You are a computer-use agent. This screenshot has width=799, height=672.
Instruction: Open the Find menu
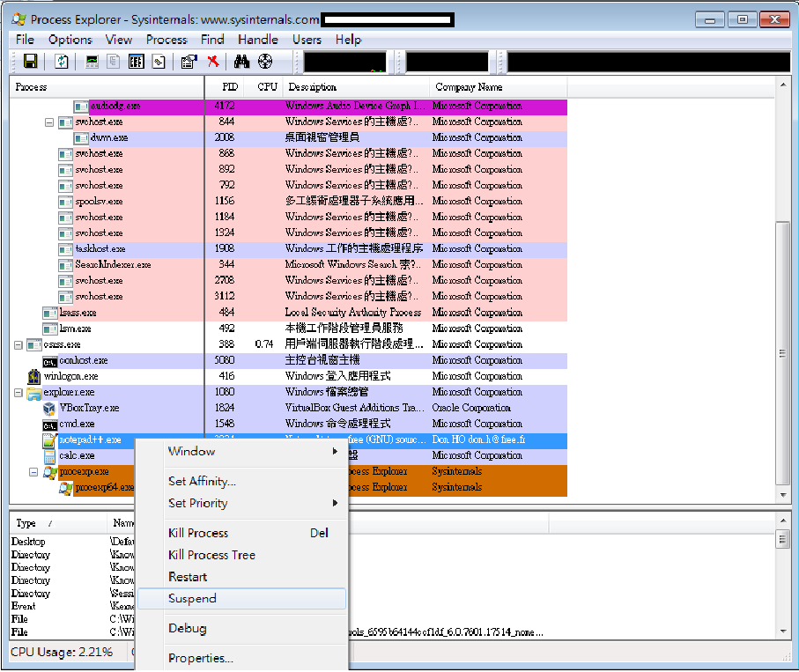(x=212, y=40)
